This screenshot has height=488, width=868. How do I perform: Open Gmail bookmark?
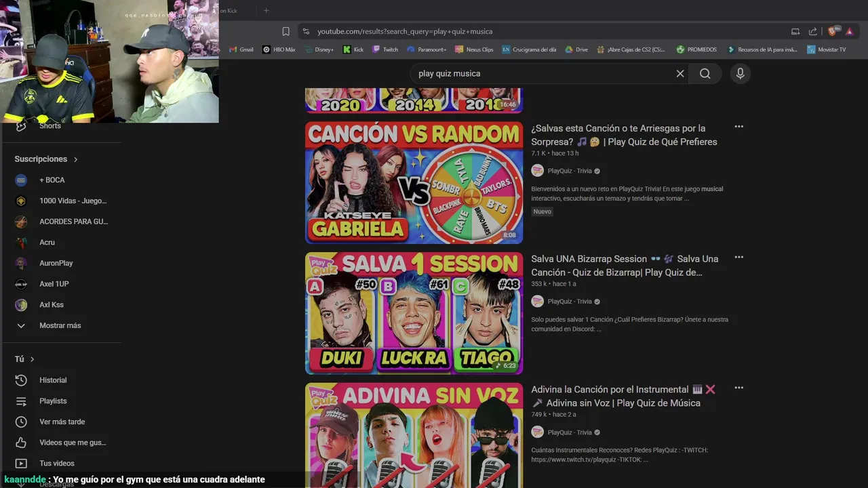coord(241,49)
